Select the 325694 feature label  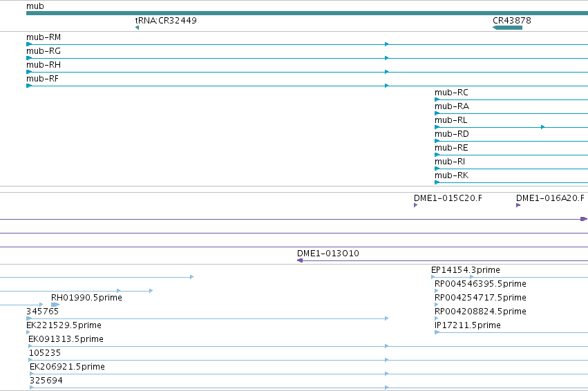point(46,381)
